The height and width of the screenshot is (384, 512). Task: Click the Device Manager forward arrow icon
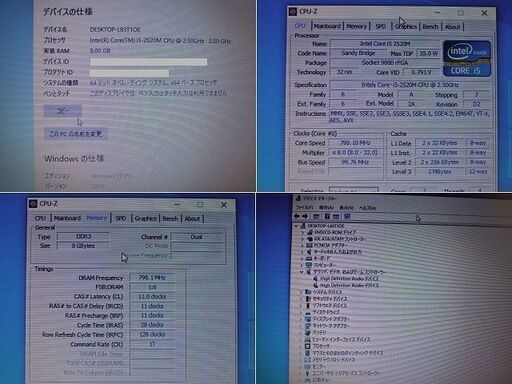point(305,216)
